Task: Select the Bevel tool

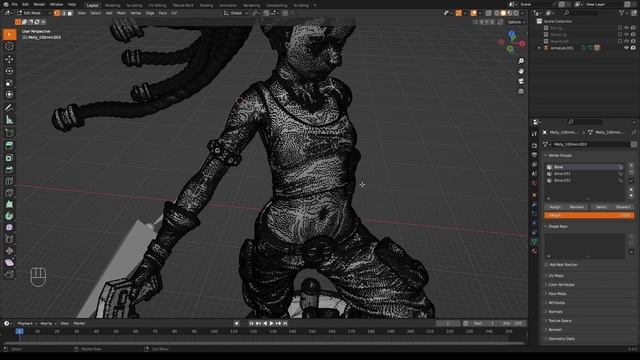Action: tap(9, 169)
